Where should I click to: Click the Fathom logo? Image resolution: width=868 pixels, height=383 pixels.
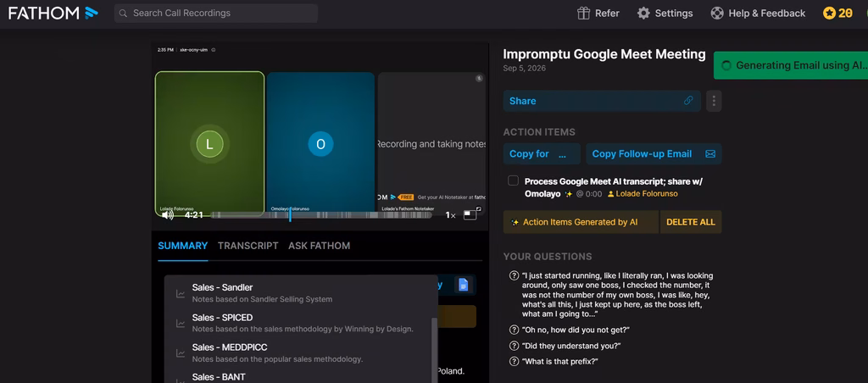point(53,14)
